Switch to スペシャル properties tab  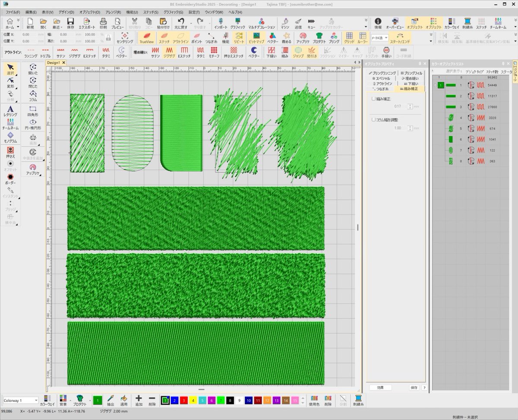pos(381,78)
